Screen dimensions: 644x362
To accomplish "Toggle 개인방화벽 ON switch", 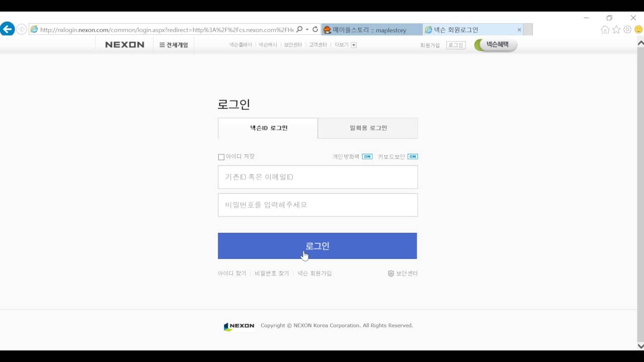I will (x=367, y=156).
